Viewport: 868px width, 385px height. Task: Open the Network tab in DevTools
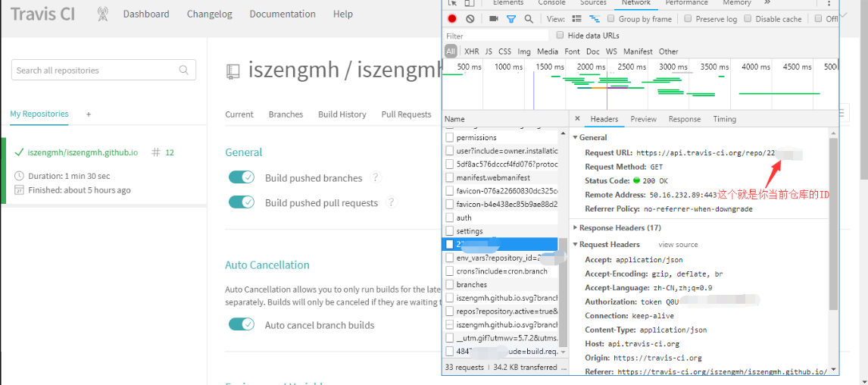pyautogui.click(x=636, y=3)
